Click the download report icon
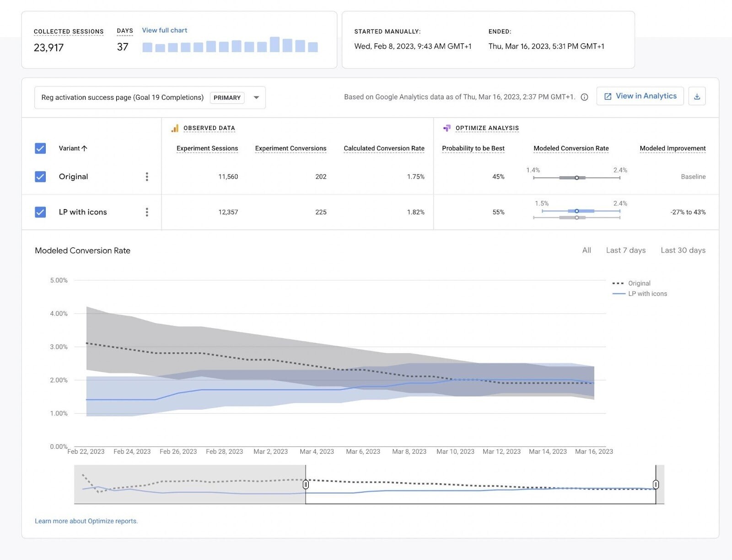This screenshot has height=560, width=732. pyautogui.click(x=697, y=97)
